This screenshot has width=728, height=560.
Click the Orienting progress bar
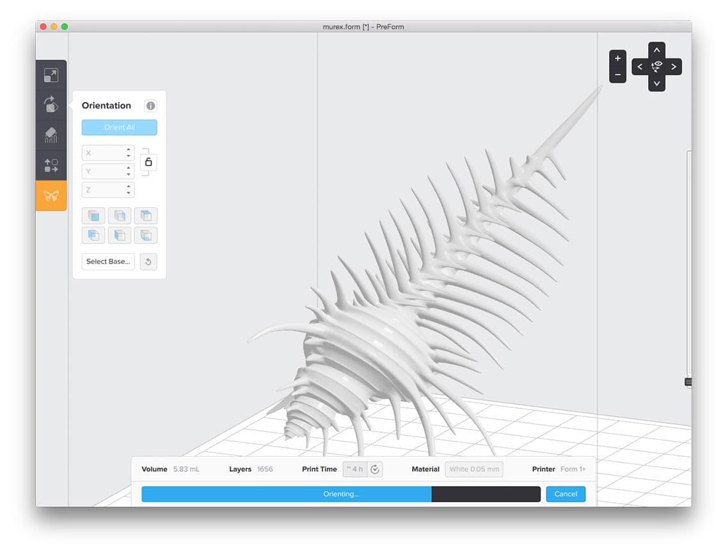pyautogui.click(x=341, y=494)
